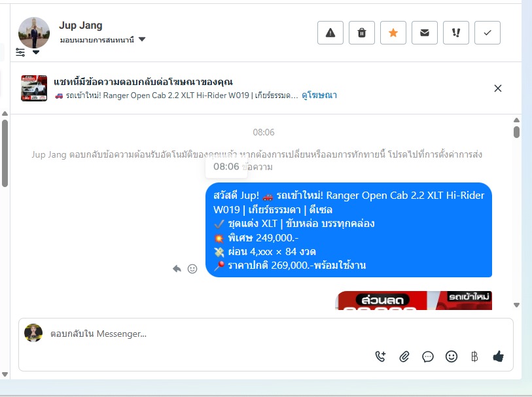Click the chat scrollbar thumb
The image size is (532, 397).
click(x=516, y=132)
